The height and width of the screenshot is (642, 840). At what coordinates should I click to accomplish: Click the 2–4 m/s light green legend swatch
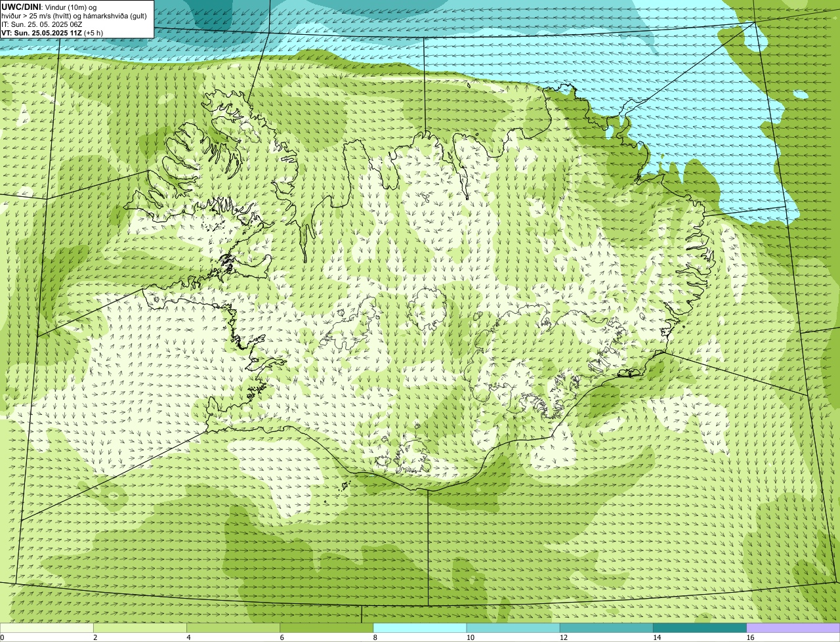tap(140, 628)
